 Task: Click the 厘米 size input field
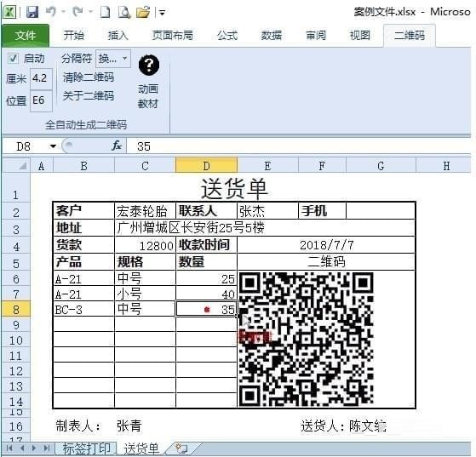(41, 78)
